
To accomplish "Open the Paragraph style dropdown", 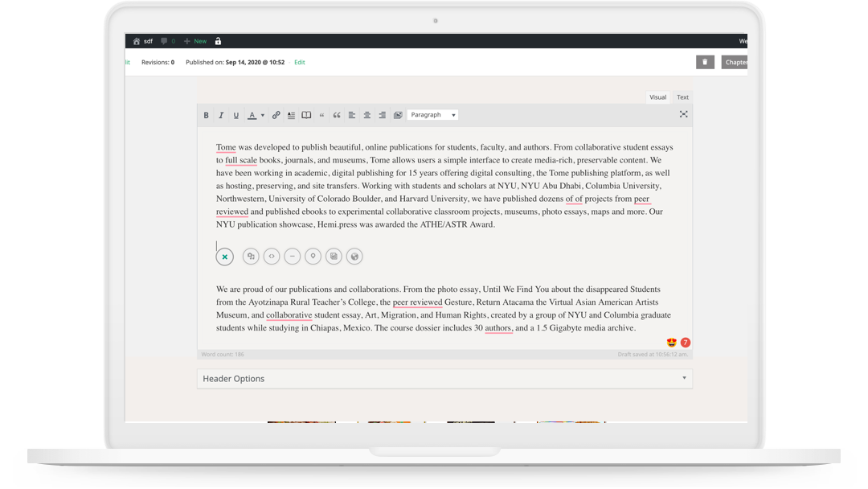I will tap(432, 114).
